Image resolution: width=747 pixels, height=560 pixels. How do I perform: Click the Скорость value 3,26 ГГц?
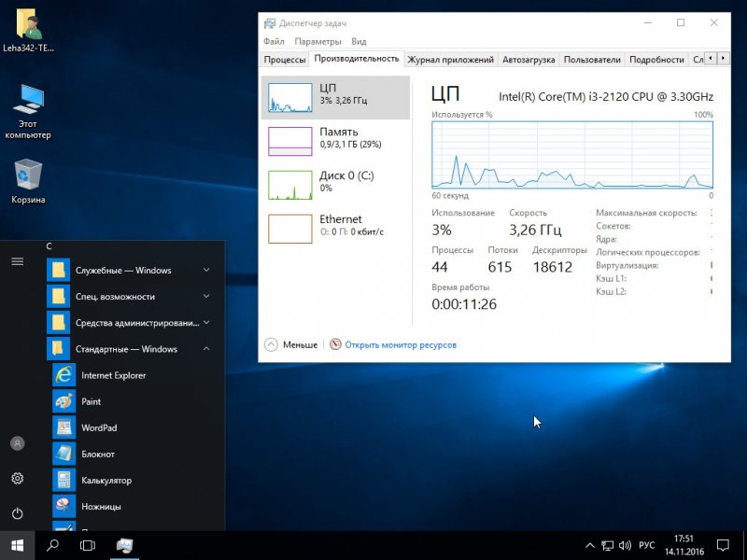coord(535,230)
